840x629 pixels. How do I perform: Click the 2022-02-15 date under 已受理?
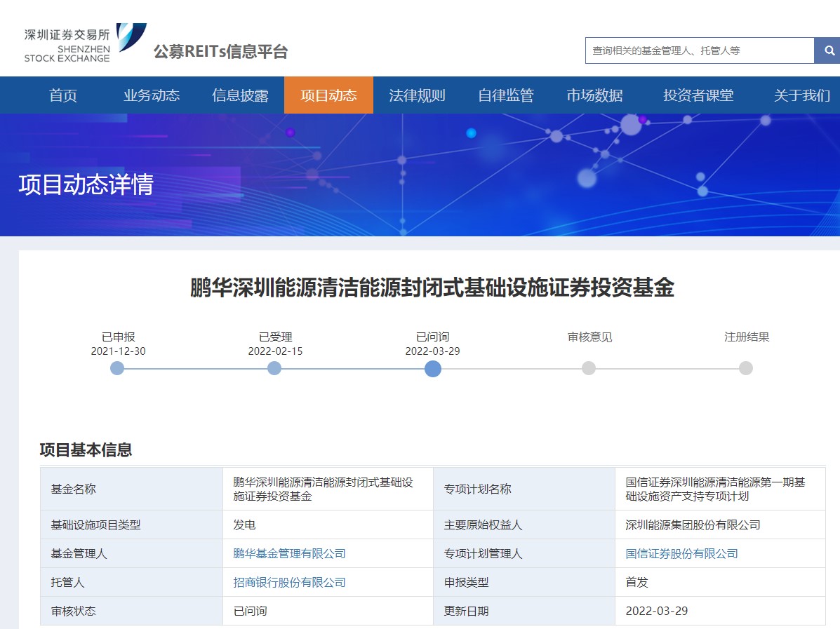pyautogui.click(x=275, y=351)
